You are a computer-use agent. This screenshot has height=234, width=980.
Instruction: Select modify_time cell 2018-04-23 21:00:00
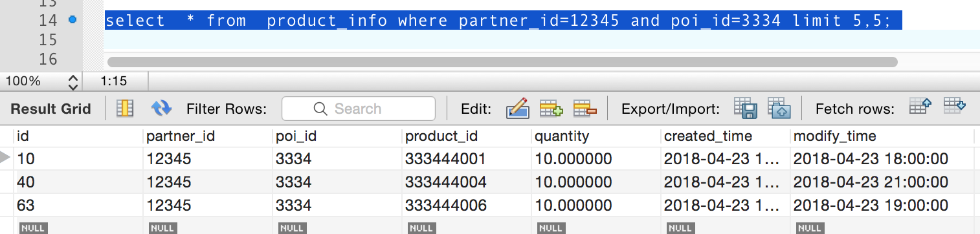[882, 182]
